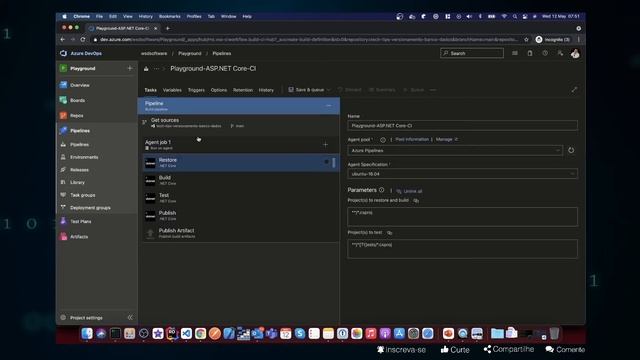Click Unlink all parameters
This screenshot has height=360, width=640.
(x=409, y=191)
